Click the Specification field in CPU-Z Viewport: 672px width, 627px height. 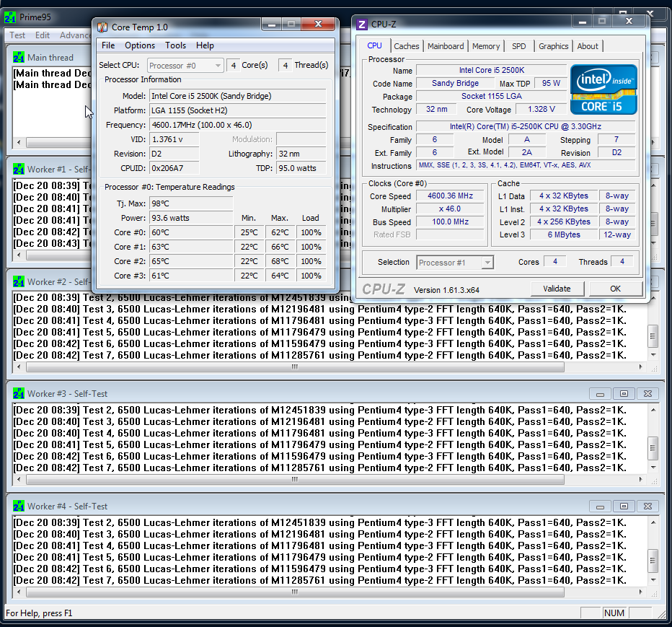point(526,126)
